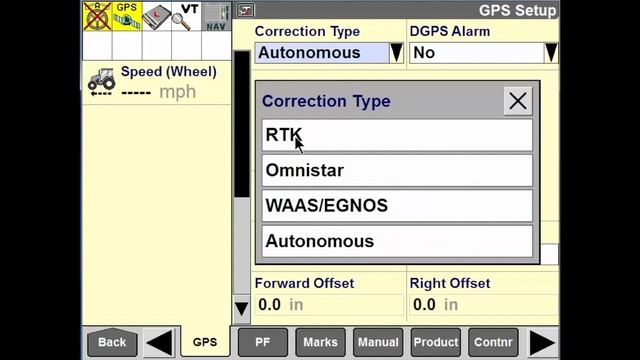Click the right arrow tab navigation button

pos(542,342)
